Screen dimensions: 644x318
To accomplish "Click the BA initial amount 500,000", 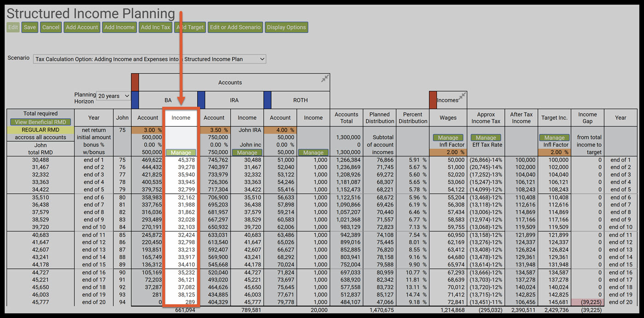I will pos(151,138).
